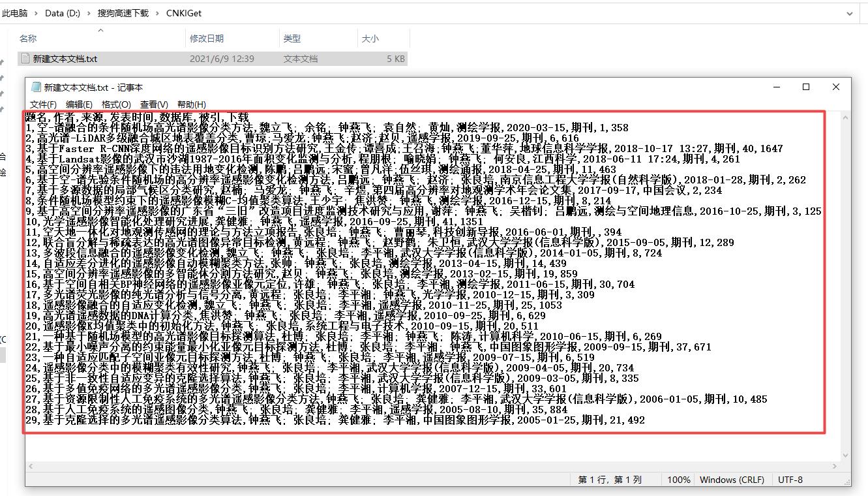Click line 29 about 克隆选择的多光谱
Image resolution: width=868 pixels, height=496 pixels.
click(x=335, y=420)
